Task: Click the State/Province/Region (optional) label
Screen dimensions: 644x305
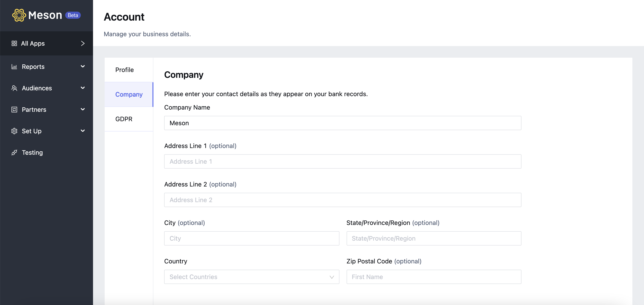Action: point(393,223)
